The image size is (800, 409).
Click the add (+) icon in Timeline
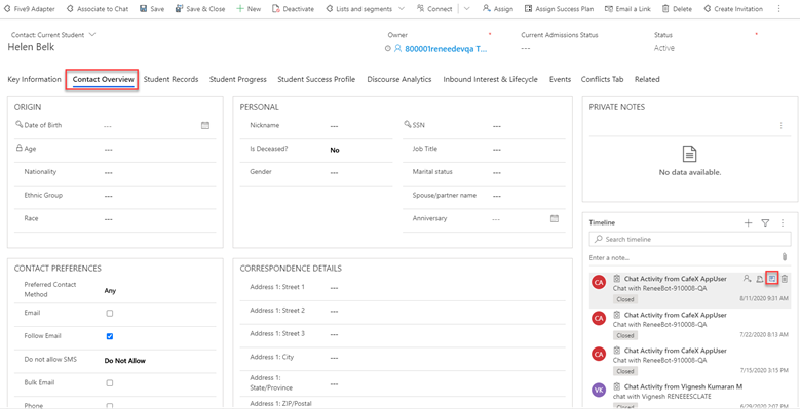pos(748,223)
